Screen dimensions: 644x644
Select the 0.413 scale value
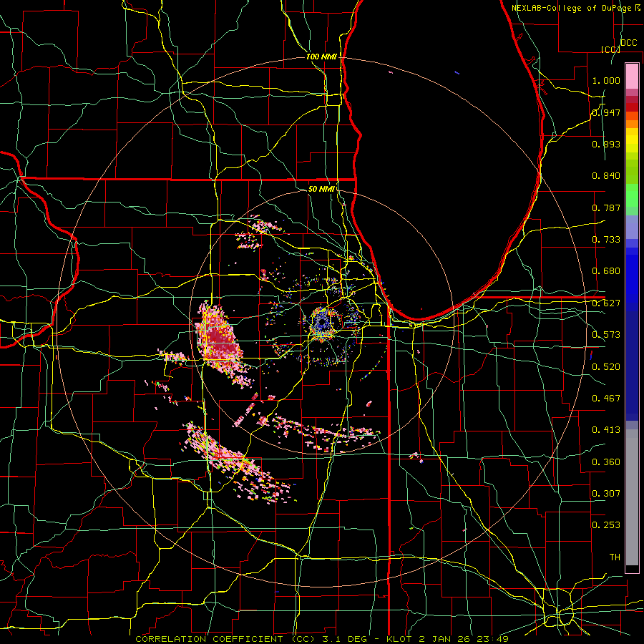[606, 430]
